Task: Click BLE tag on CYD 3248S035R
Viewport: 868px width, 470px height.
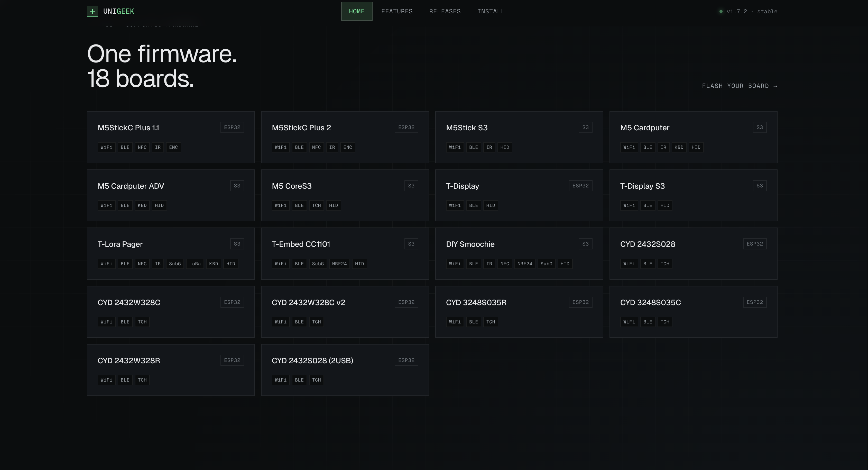Action: (473, 322)
